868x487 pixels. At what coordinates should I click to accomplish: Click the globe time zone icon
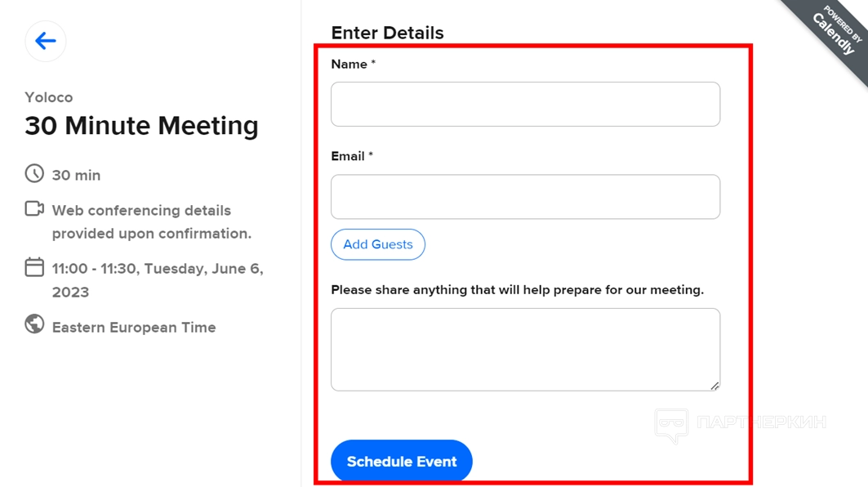[34, 324]
